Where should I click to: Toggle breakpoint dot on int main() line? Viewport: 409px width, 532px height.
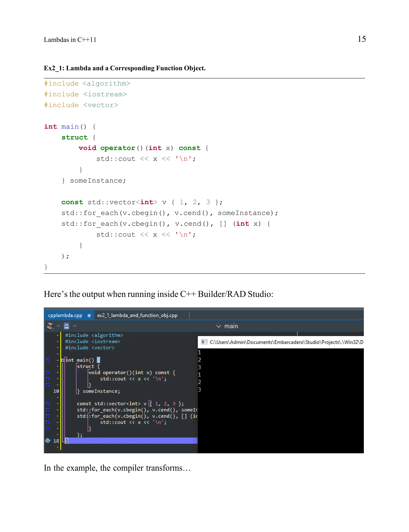(x=48, y=360)
